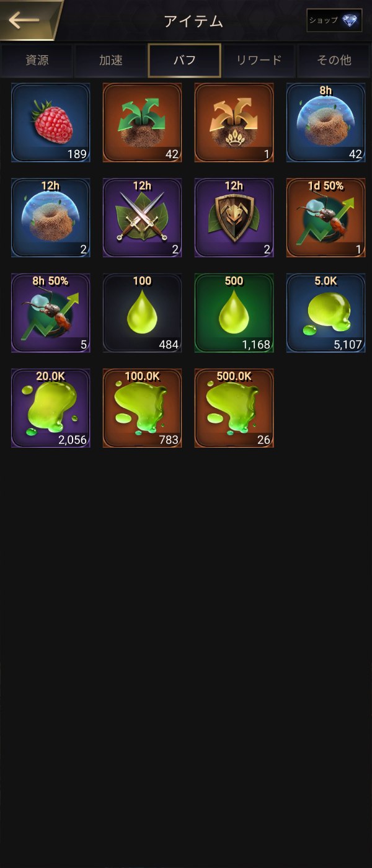Pick the 1d 50% ant boost

coord(326,218)
